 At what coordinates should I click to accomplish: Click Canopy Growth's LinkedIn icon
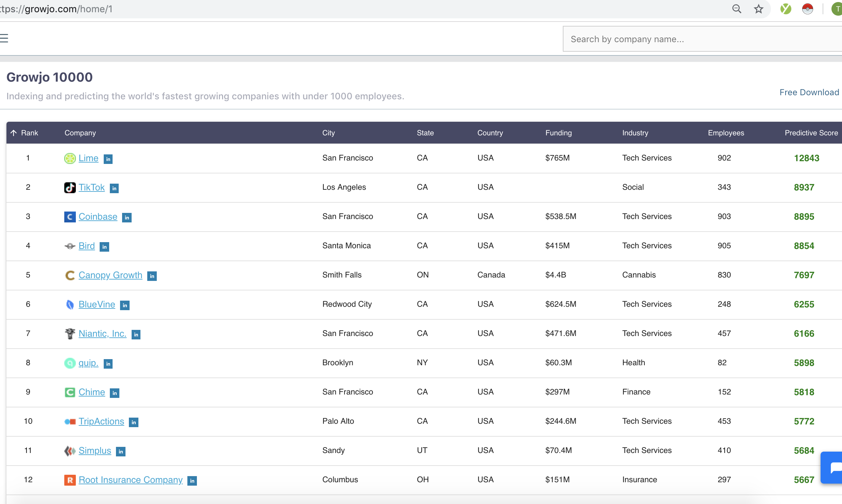click(152, 276)
